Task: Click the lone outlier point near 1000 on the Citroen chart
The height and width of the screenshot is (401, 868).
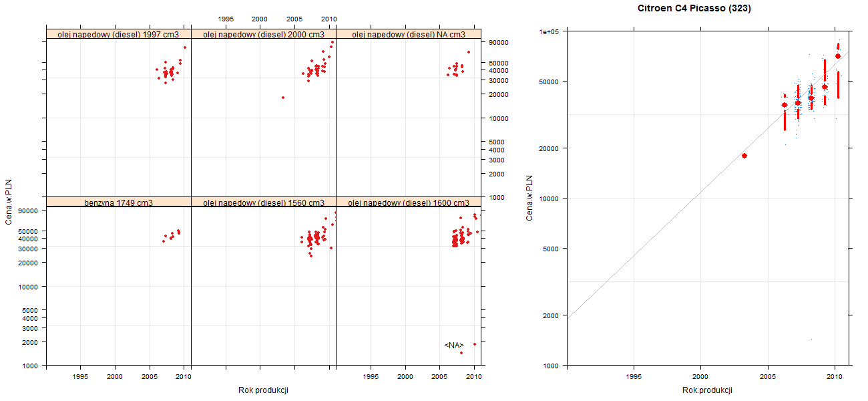Action: point(811,339)
